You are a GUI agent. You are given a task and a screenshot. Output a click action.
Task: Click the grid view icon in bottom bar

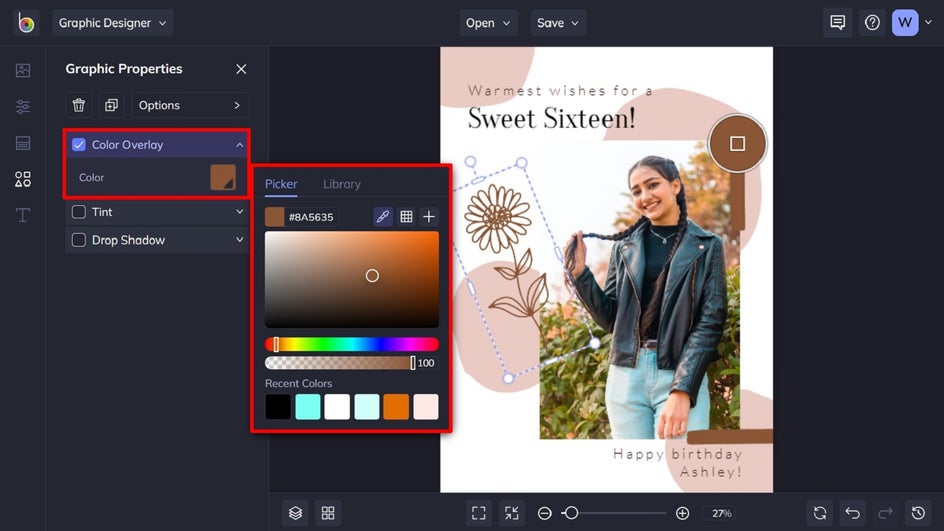[x=328, y=513]
